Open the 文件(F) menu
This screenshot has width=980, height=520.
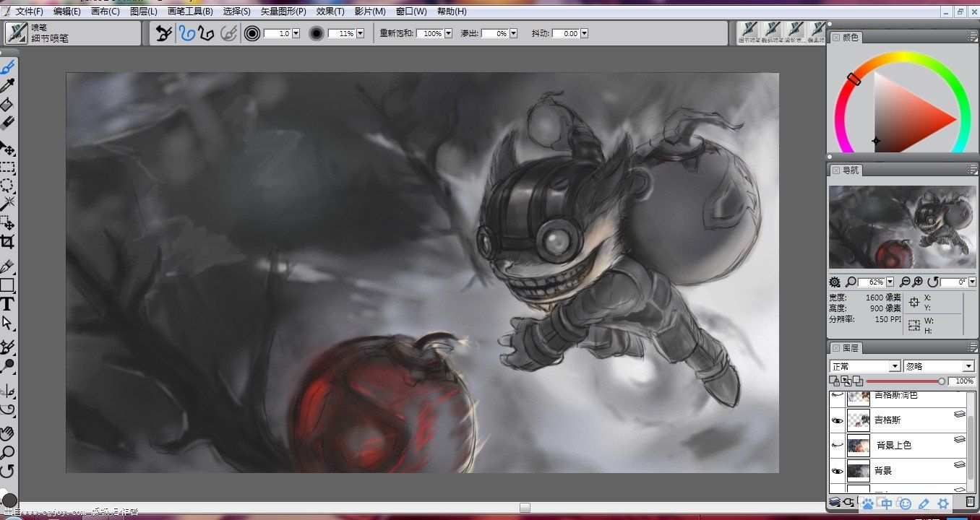click(30, 12)
